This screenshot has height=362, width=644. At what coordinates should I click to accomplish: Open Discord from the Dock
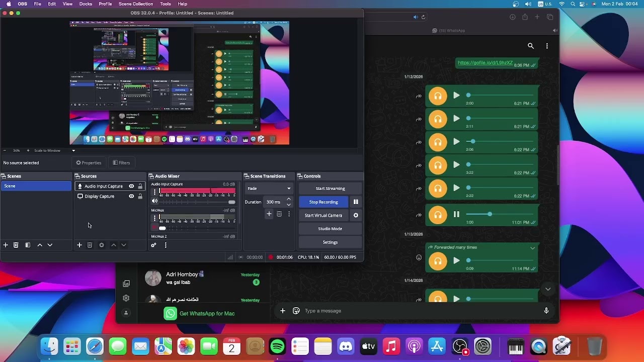coord(346,346)
